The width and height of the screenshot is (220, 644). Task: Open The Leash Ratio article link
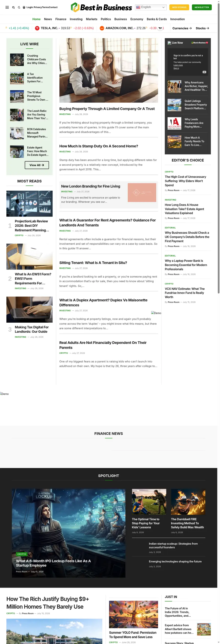pyautogui.click(x=37, y=115)
